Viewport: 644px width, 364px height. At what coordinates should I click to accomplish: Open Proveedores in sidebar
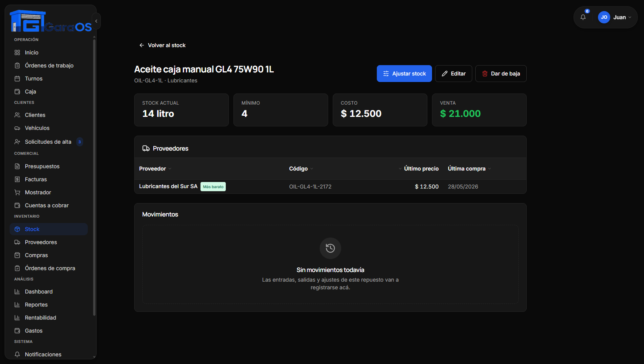coord(49,242)
